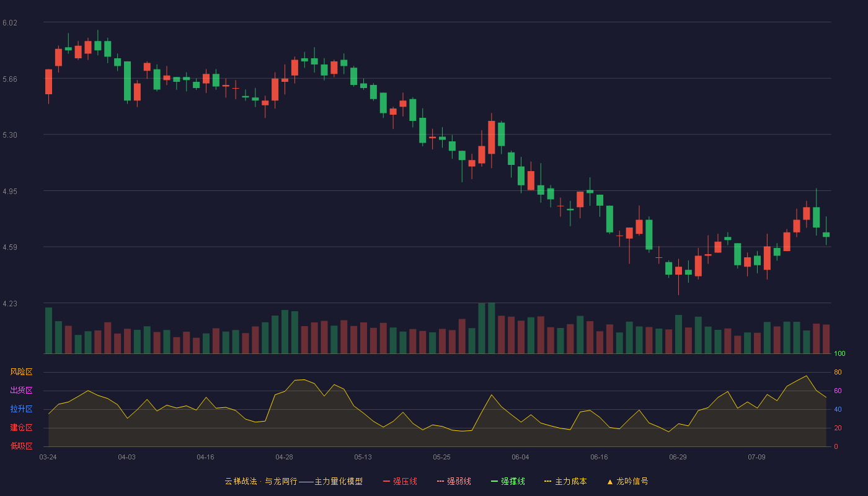The width and height of the screenshot is (868, 496).
Task: Click the yellow triangle 龙吟信号 legend icon
Action: coord(610,481)
